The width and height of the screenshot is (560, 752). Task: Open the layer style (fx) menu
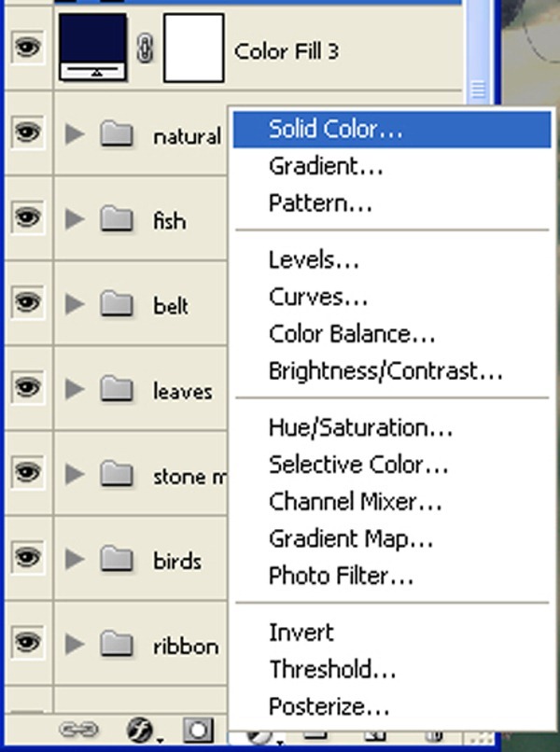[x=142, y=731]
